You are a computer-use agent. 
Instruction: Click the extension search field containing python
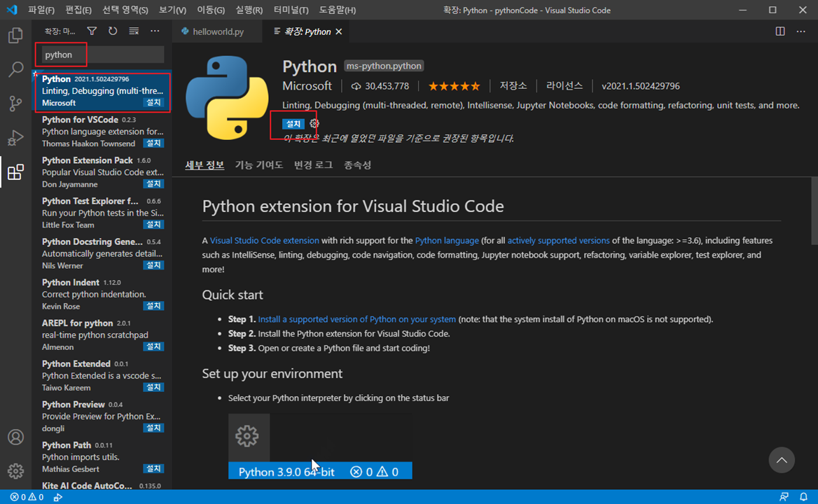tap(103, 54)
